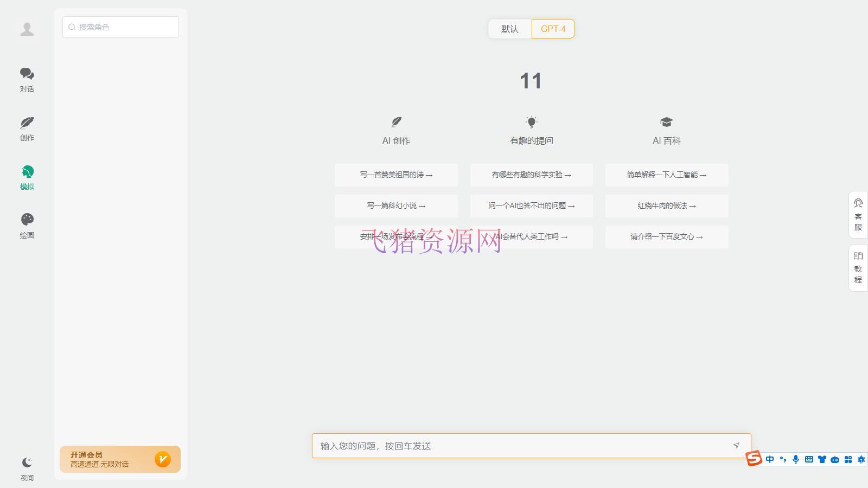Click the 开通会员 membership banner
Screen dimensions: 868x488
[120, 459]
